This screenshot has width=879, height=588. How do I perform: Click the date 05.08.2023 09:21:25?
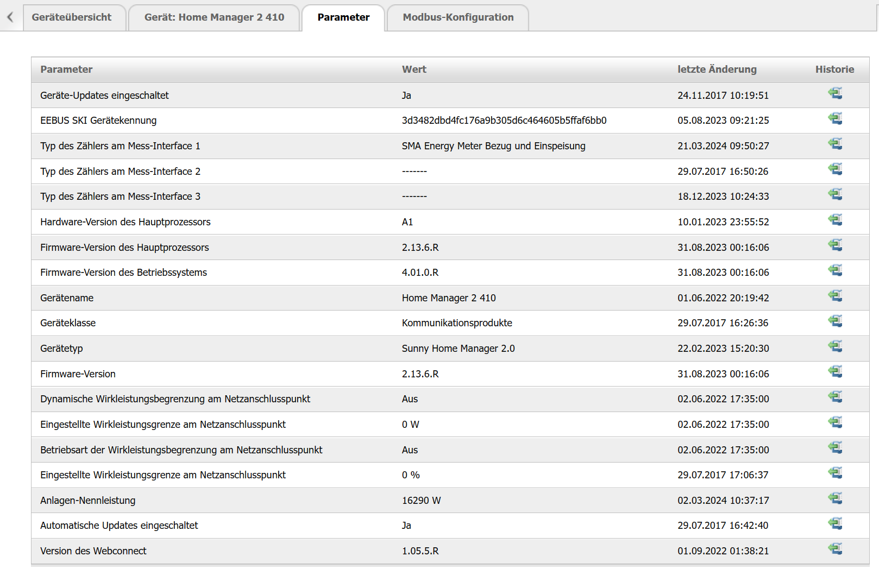pyautogui.click(x=723, y=121)
